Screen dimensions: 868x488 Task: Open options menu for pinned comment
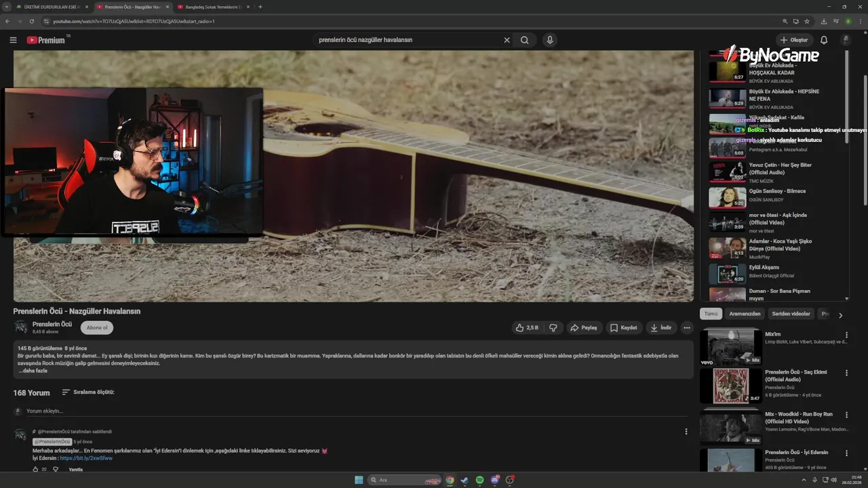click(686, 432)
